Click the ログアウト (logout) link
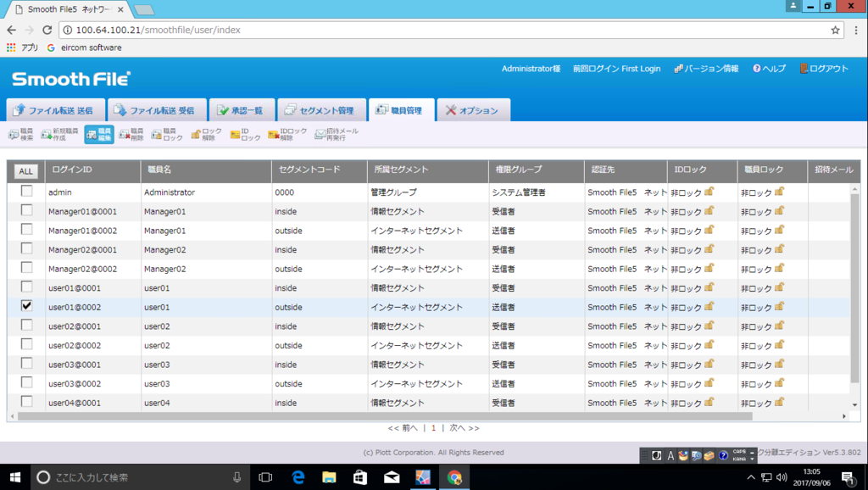The image size is (868, 490). [824, 69]
